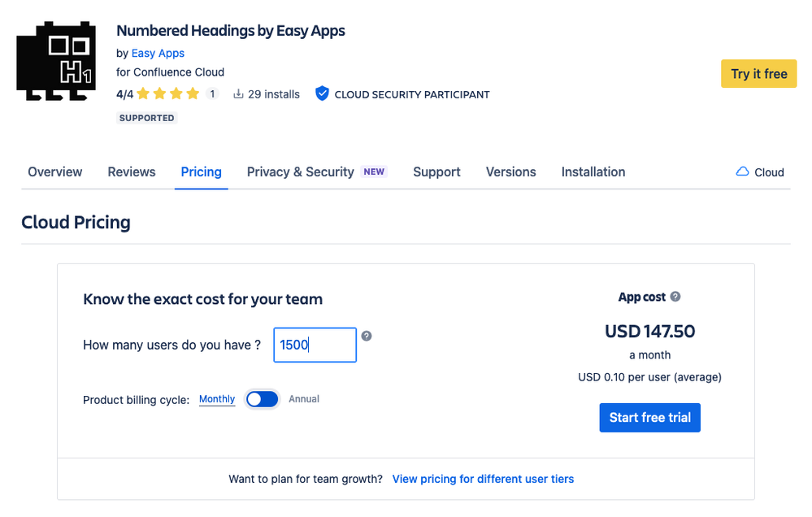
Task: Click the Cloud hosting icon
Action: 742,172
